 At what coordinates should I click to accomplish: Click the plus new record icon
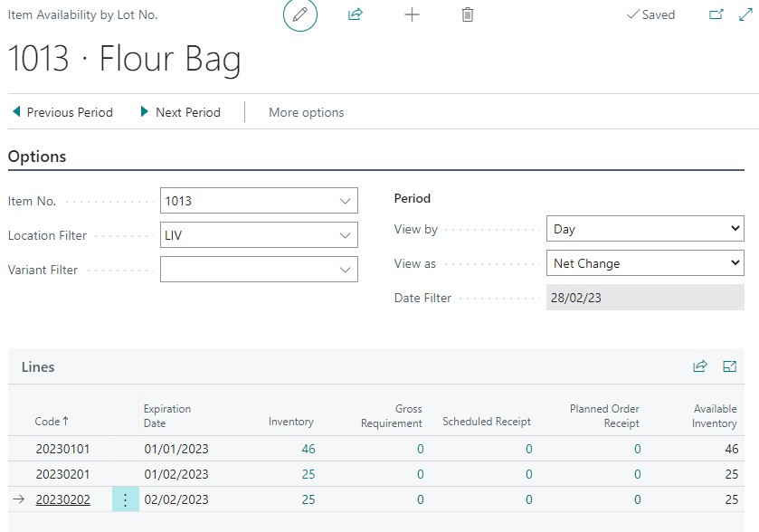click(x=412, y=14)
